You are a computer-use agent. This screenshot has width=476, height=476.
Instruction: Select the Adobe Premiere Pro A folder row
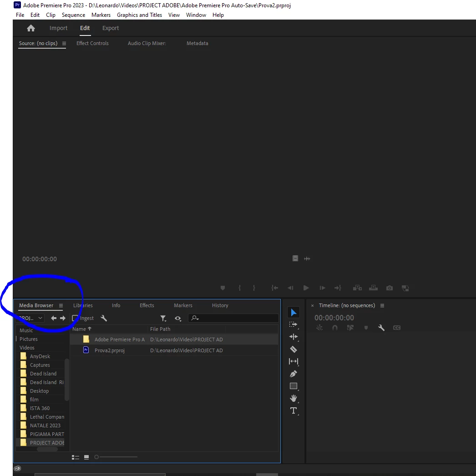pyautogui.click(x=174, y=339)
